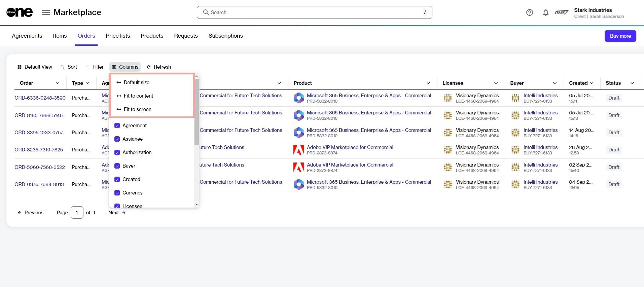Select Fit to content option

[138, 96]
